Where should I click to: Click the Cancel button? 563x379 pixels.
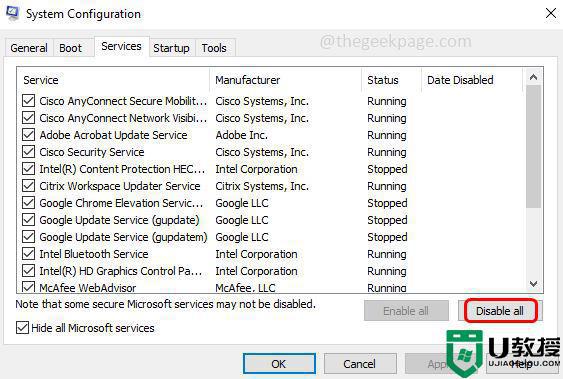[359, 364]
